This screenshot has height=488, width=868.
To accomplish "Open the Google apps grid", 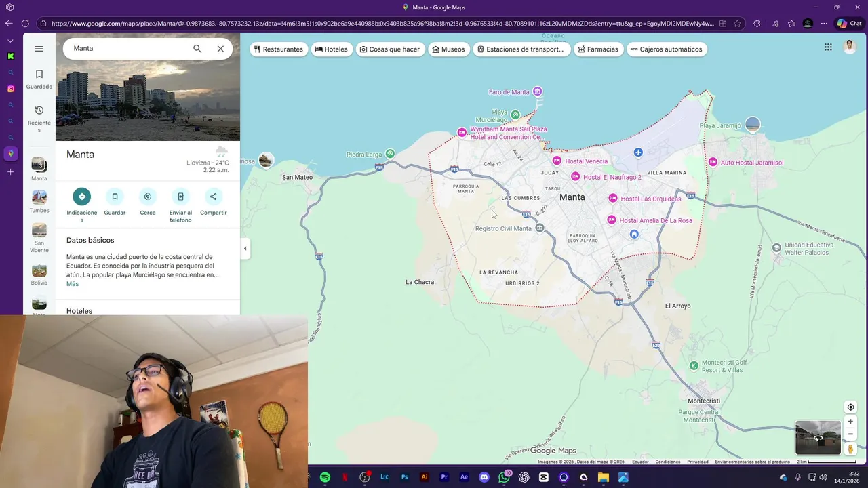I will 828,47.
